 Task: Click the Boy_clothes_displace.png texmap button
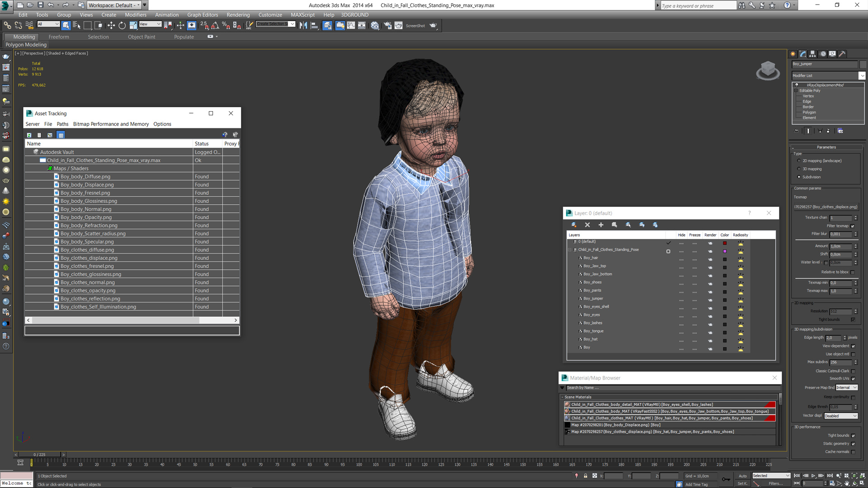coord(826,207)
